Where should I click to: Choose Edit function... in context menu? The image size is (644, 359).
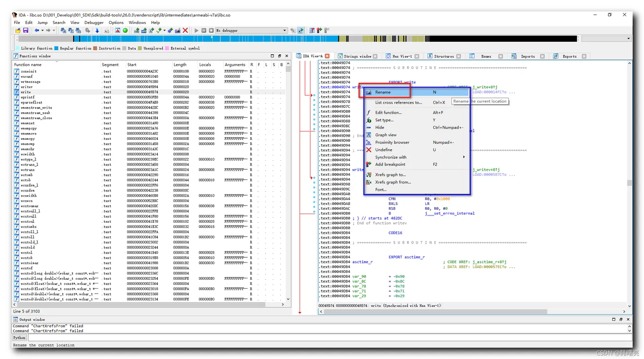click(x=417, y=112)
